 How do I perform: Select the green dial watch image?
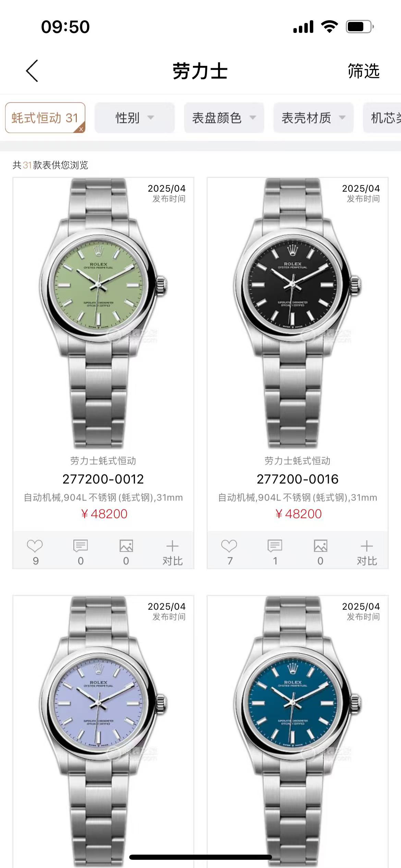tap(103, 313)
